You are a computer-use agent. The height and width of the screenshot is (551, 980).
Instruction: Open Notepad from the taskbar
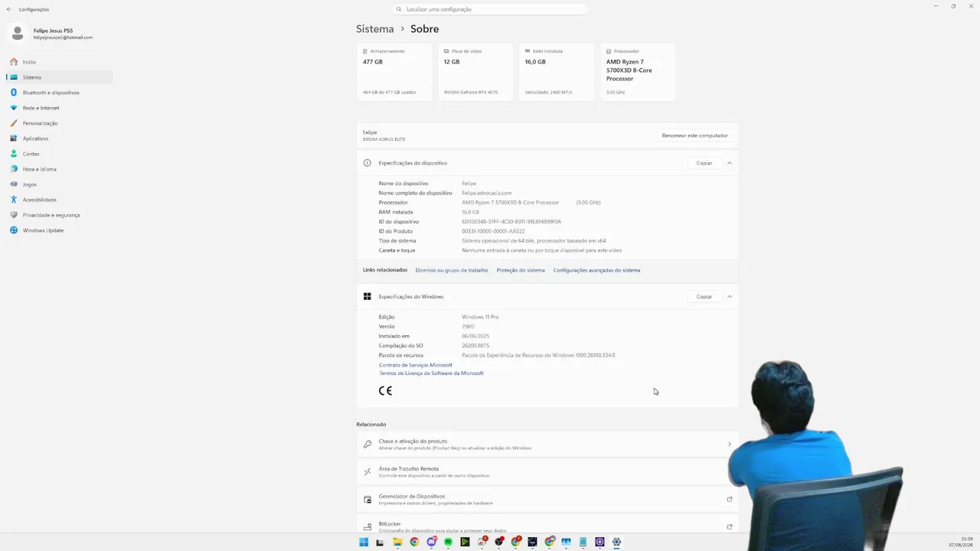click(583, 542)
